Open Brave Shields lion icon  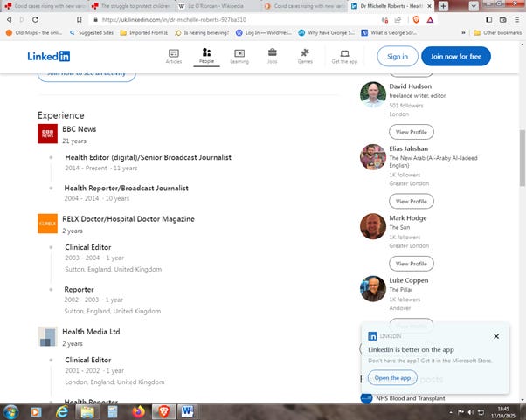pyautogui.click(x=416, y=20)
